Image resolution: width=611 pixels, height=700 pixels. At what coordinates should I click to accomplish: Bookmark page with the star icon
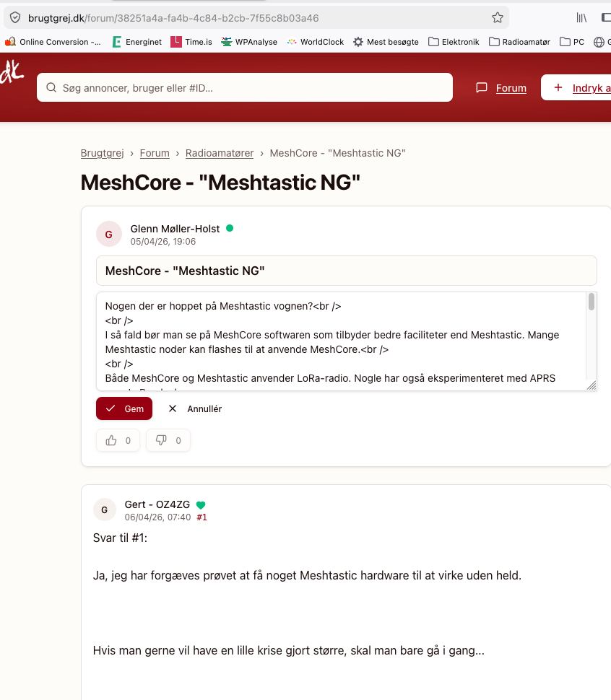[497, 17]
